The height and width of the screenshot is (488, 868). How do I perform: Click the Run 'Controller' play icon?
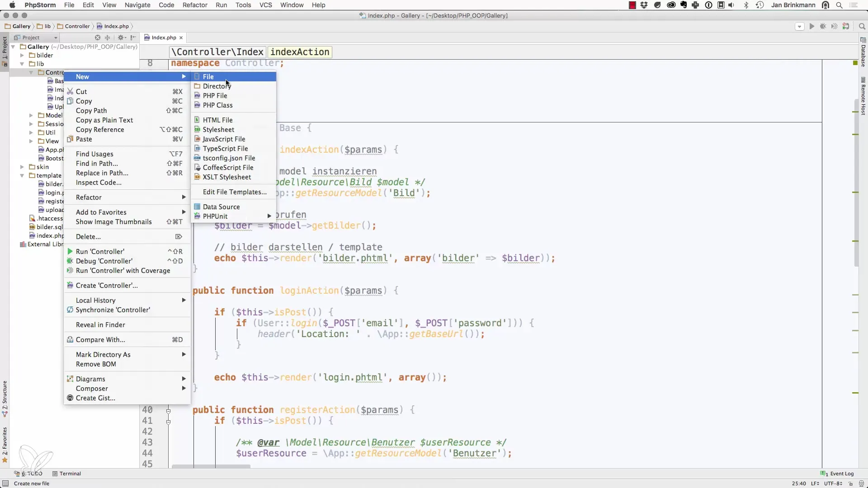click(70, 252)
